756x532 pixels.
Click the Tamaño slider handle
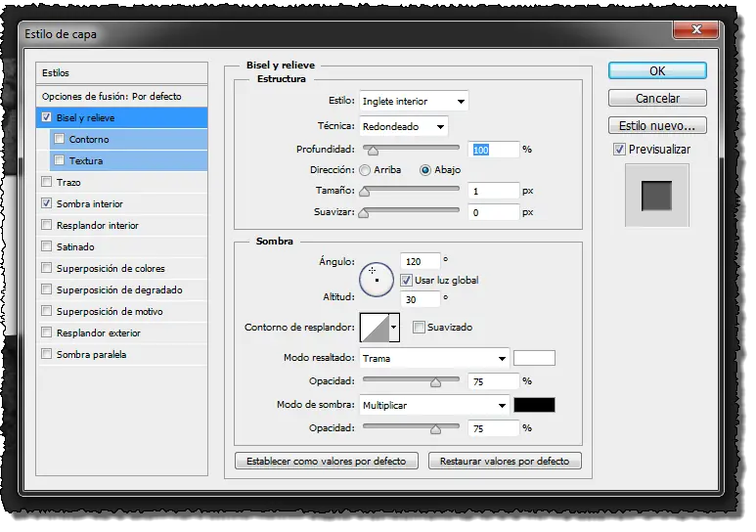[365, 192]
